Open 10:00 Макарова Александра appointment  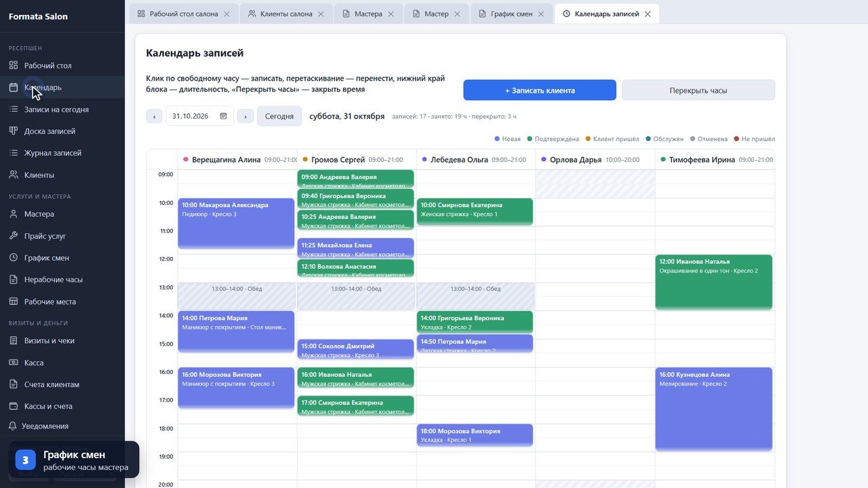coord(236,224)
